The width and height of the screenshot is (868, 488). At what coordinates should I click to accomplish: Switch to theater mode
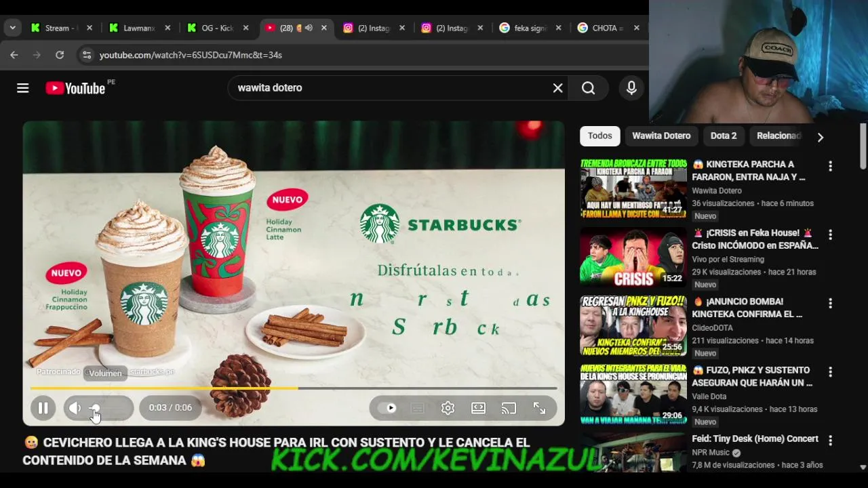click(x=478, y=408)
